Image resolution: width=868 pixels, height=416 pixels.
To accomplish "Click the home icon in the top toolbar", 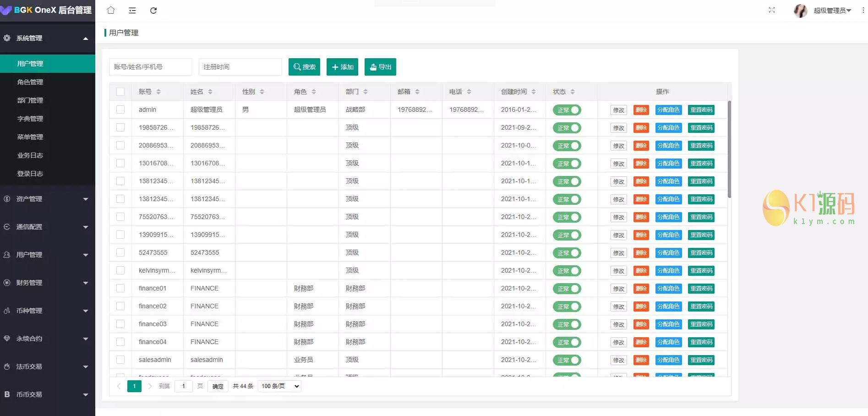I will 110,10.
